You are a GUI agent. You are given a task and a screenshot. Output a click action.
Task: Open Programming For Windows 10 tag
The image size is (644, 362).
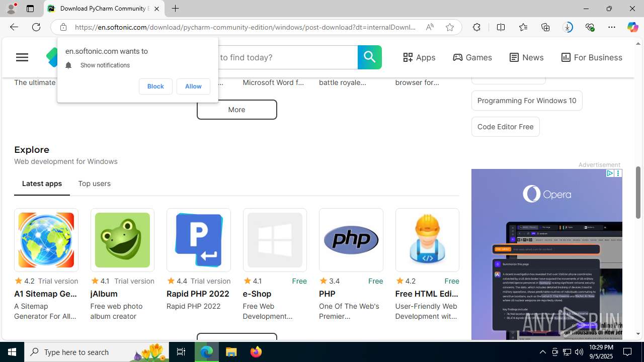[527, 101]
